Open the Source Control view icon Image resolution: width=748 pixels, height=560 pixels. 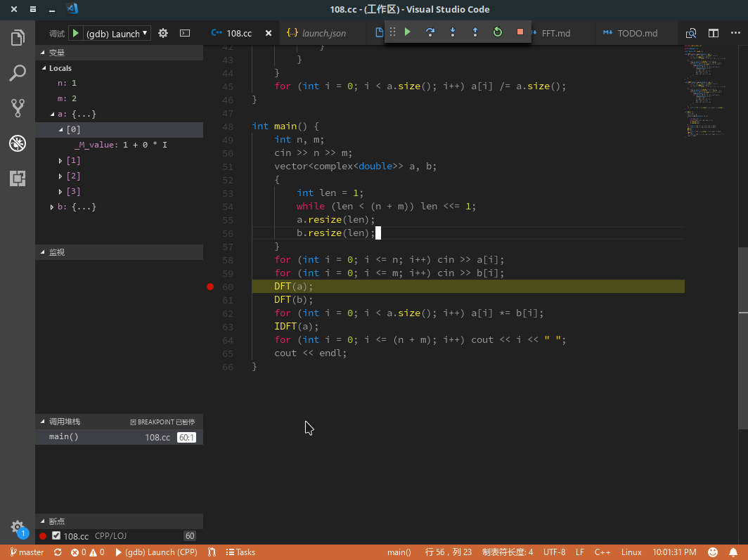[x=18, y=108]
